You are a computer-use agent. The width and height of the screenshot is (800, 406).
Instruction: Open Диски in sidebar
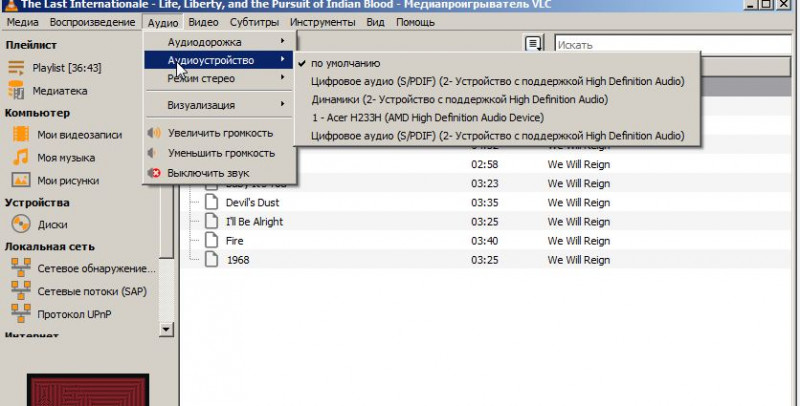(x=52, y=224)
